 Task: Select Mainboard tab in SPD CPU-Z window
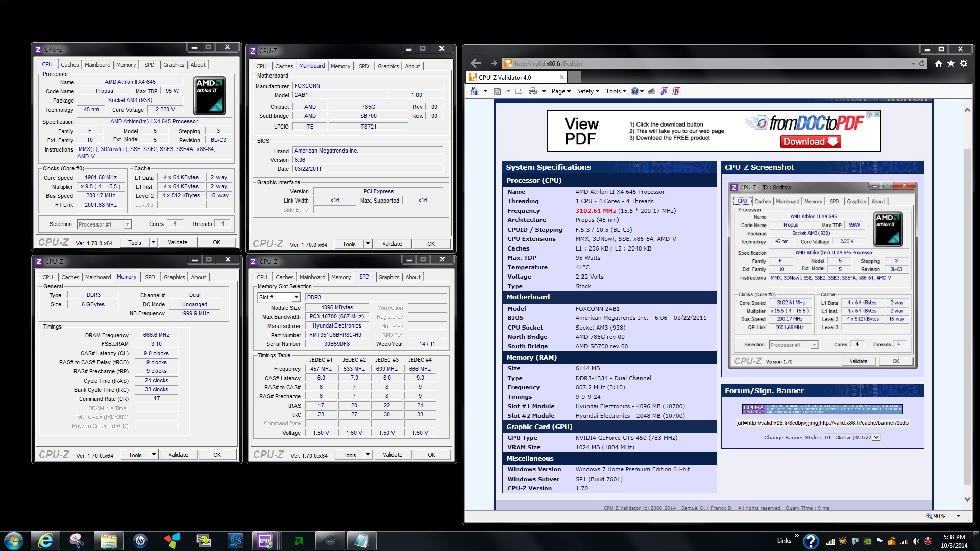pyautogui.click(x=312, y=277)
